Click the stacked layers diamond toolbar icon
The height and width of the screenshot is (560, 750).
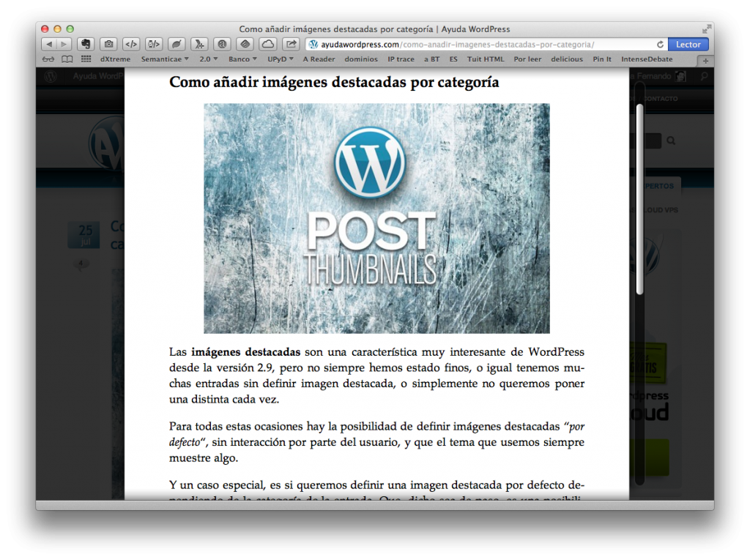(245, 45)
